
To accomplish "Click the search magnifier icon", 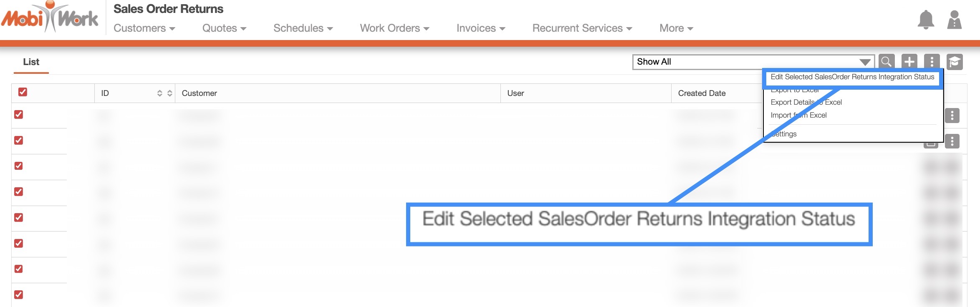I will 886,62.
